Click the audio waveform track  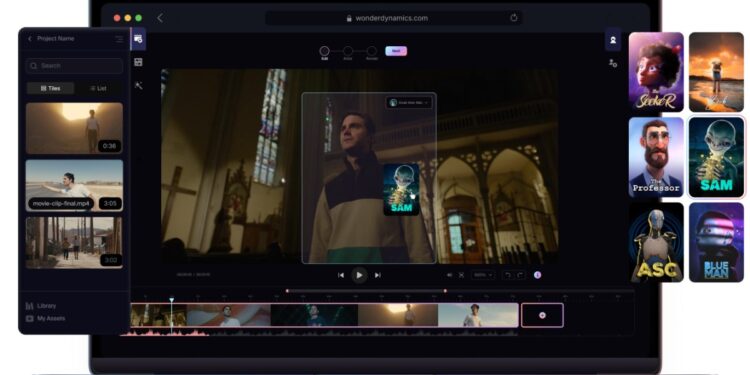coord(320,332)
